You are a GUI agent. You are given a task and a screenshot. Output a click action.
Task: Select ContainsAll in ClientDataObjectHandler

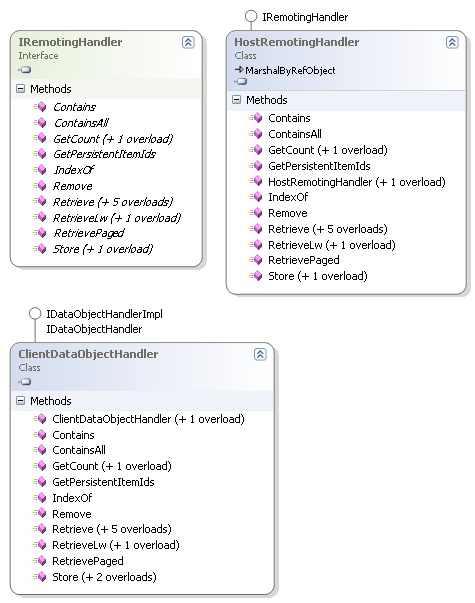[x=79, y=450]
